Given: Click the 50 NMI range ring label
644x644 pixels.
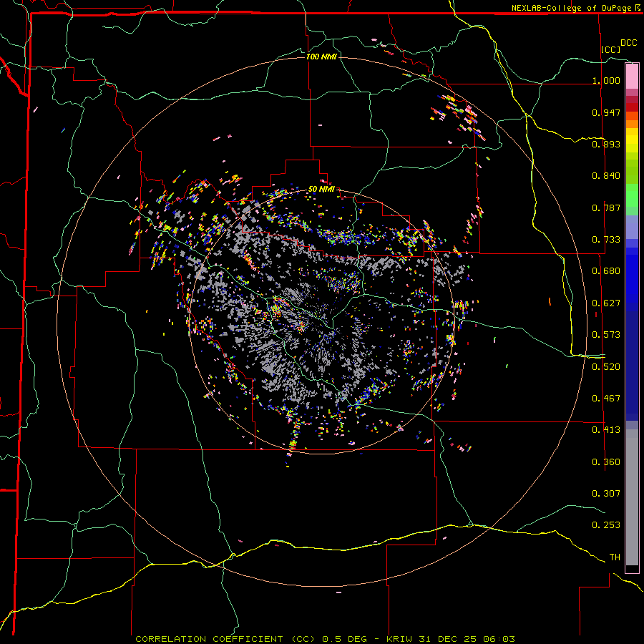Looking at the screenshot, I should coord(321,190).
